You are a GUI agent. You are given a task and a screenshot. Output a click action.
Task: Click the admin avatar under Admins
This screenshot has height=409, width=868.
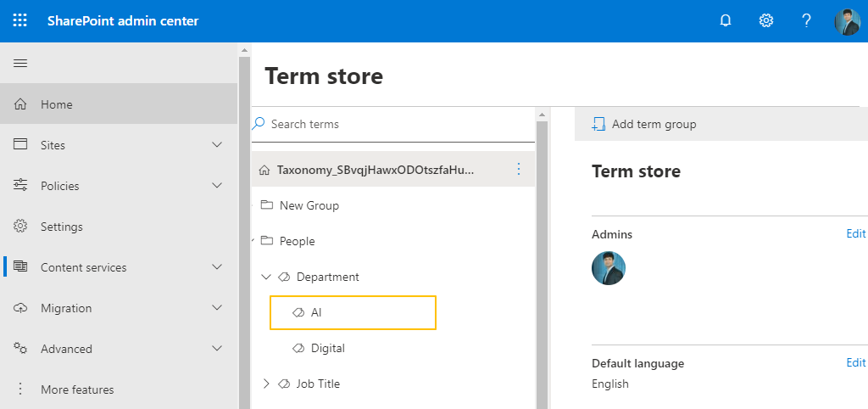coord(609,268)
